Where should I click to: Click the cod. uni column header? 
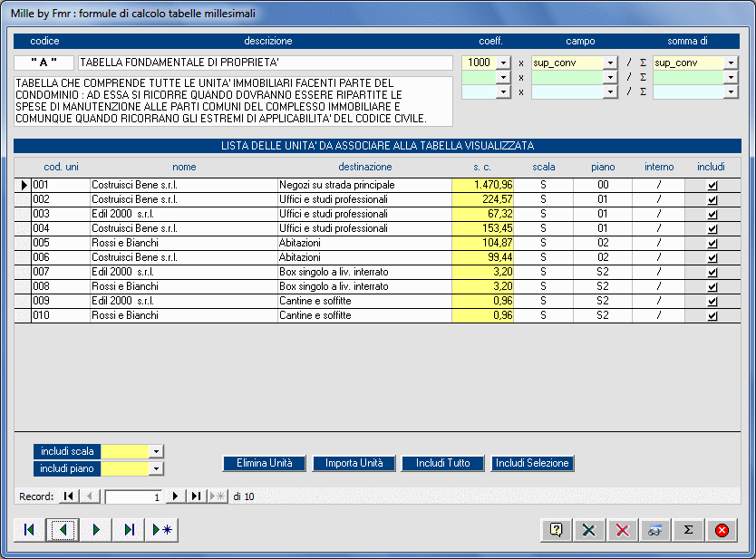pos(62,167)
